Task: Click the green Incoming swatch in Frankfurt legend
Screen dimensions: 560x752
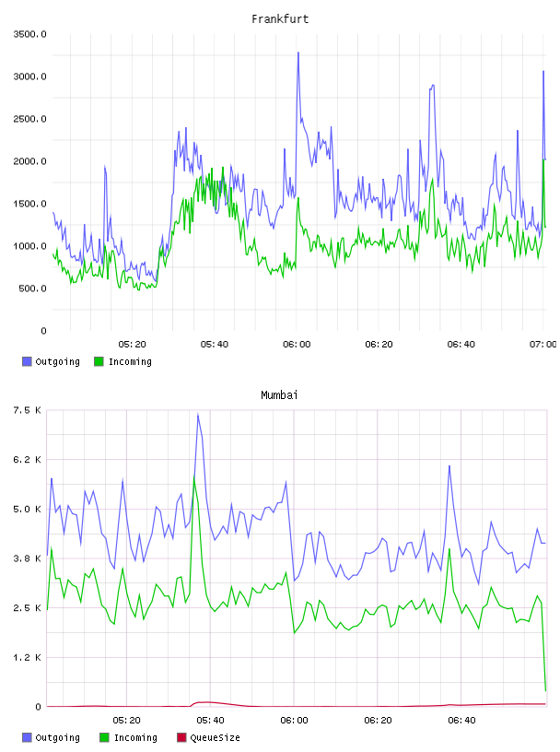Action: 99,361
